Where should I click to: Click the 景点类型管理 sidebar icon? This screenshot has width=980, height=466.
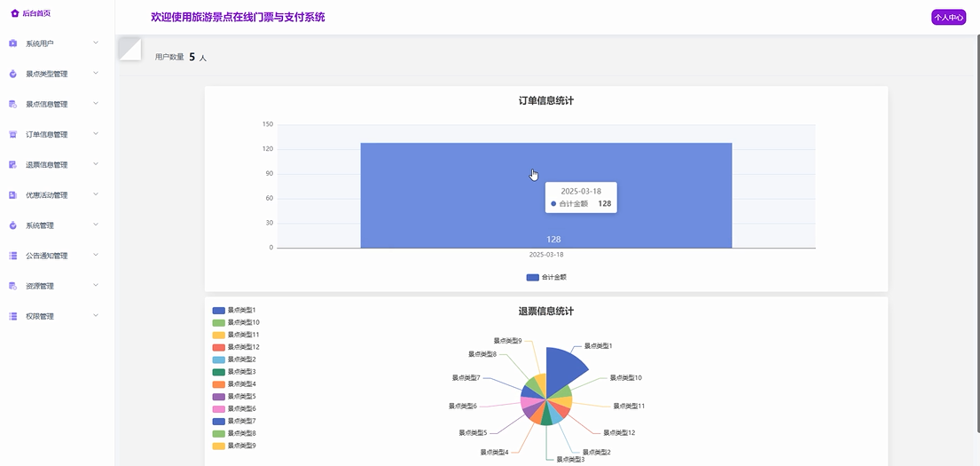(13, 74)
